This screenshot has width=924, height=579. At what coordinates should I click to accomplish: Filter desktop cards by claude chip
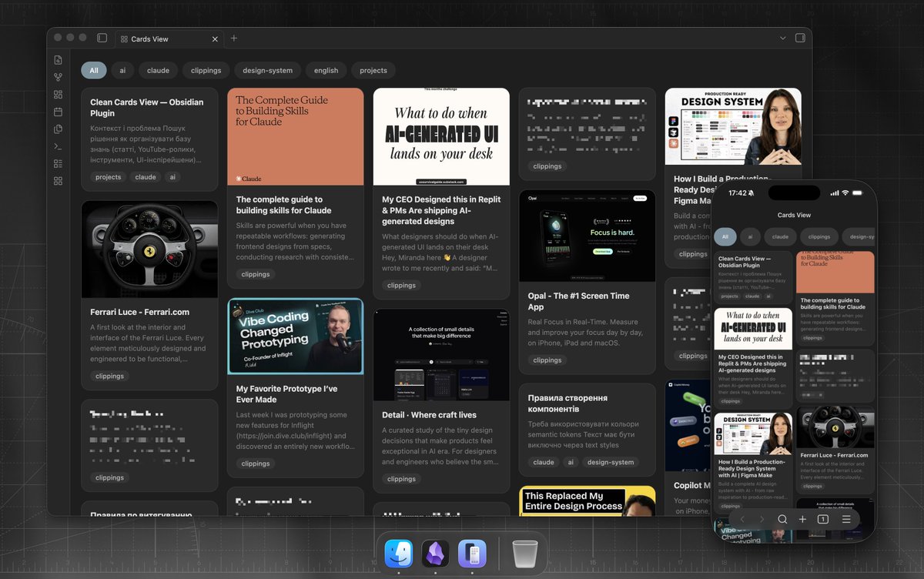point(158,70)
